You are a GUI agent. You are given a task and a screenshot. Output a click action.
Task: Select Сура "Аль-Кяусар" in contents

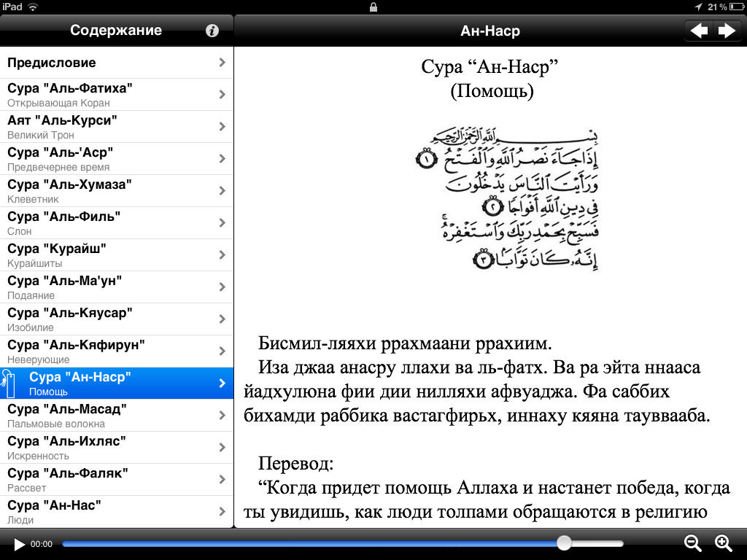(117, 319)
